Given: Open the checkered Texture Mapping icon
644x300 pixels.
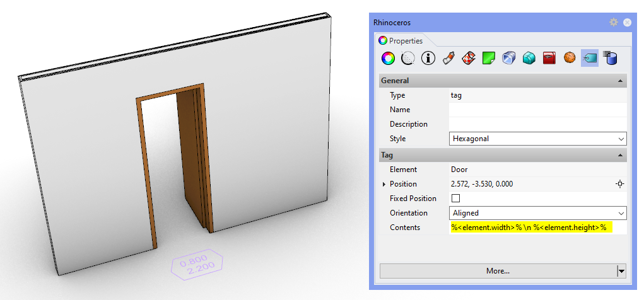Looking at the screenshot, I should [x=469, y=59].
